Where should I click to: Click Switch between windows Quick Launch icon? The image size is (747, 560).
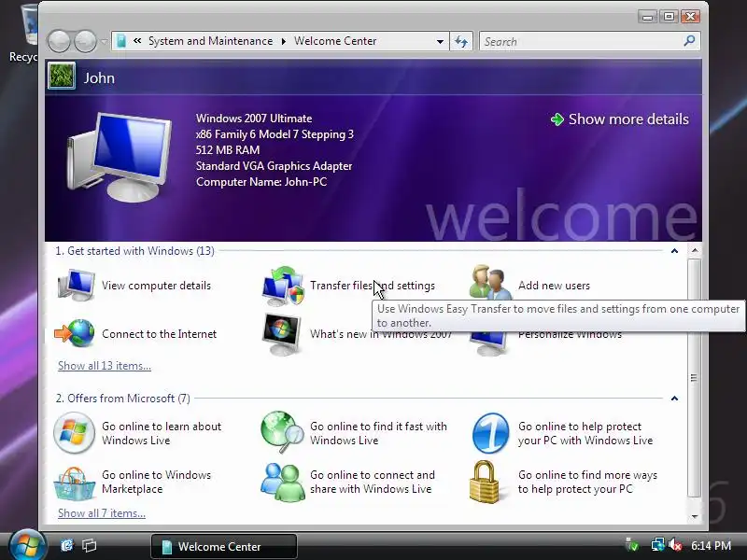[x=89, y=545]
